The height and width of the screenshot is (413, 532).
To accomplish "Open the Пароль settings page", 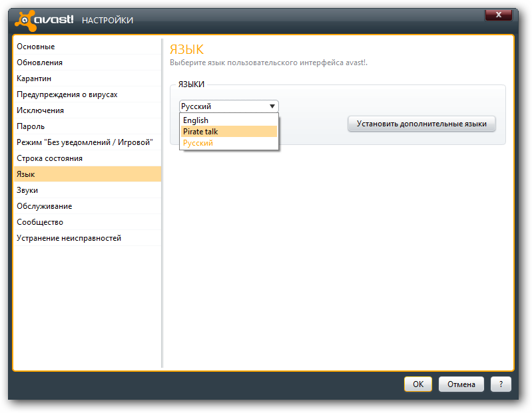I will point(87,126).
